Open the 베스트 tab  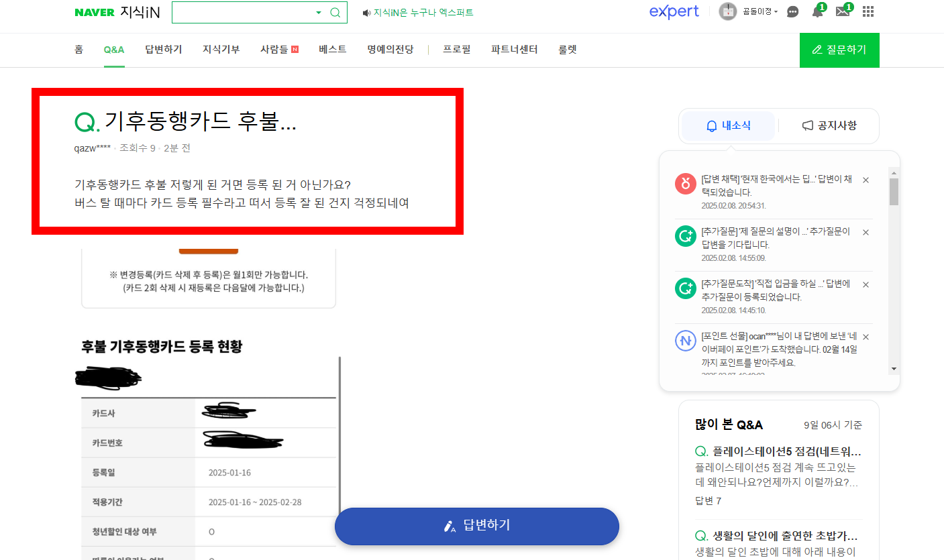click(333, 50)
